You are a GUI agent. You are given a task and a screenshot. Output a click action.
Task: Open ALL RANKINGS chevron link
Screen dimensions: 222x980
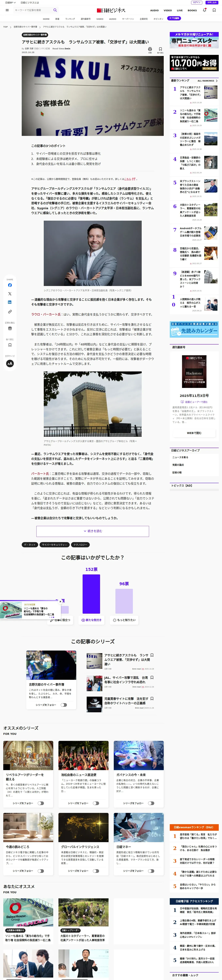(x=208, y=81)
